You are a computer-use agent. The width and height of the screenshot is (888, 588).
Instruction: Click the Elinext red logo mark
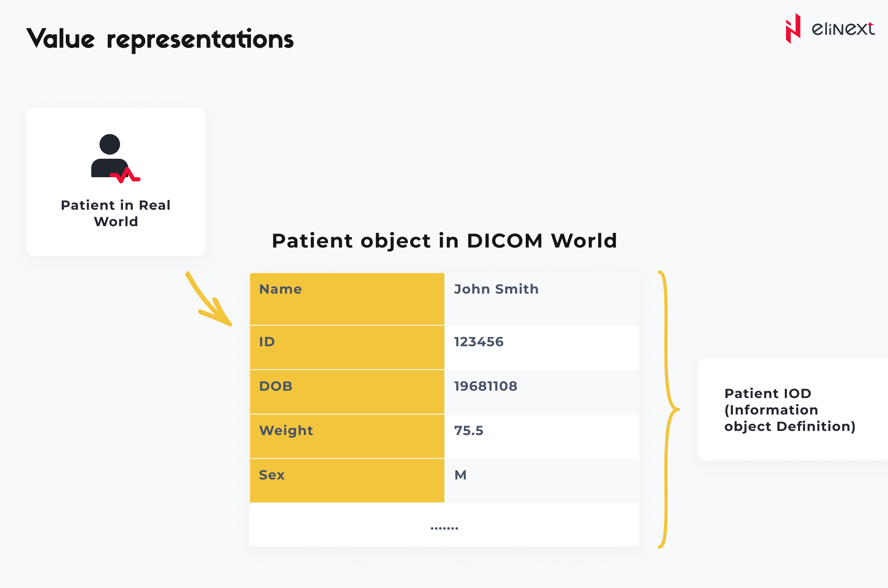coord(793,29)
